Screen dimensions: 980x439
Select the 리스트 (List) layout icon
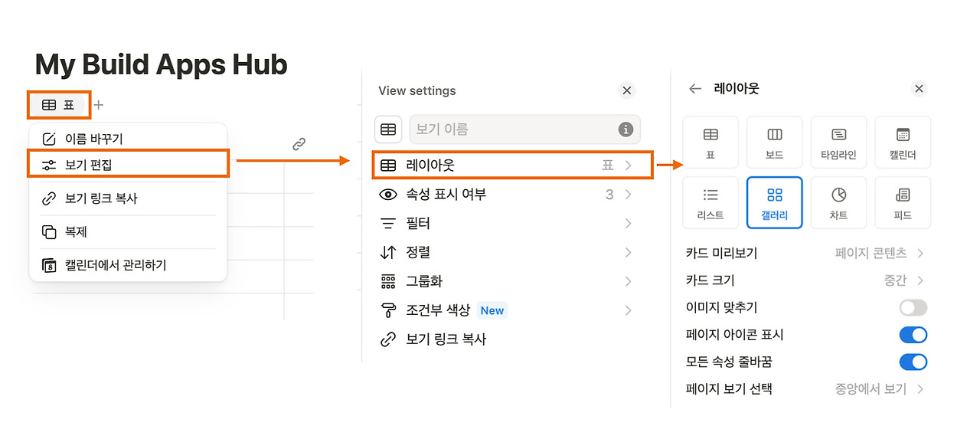click(x=710, y=202)
